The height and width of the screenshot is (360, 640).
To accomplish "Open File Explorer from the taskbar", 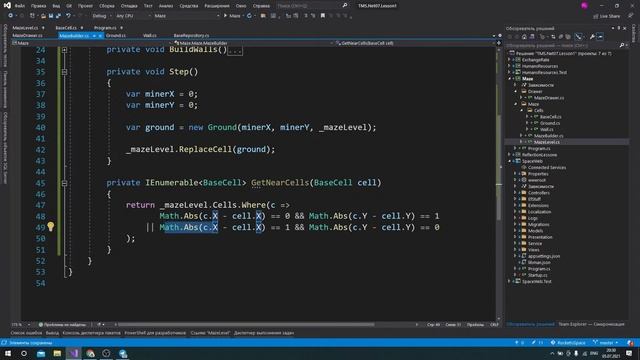I will [x=57, y=353].
